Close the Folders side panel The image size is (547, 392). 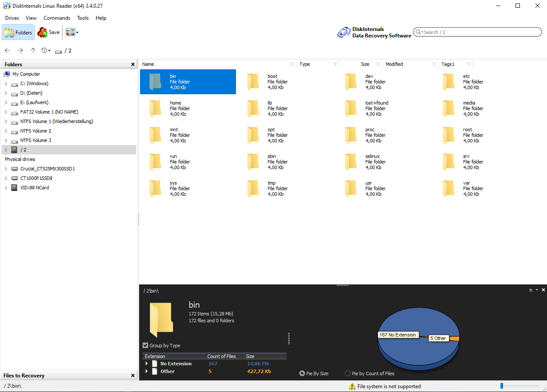pyautogui.click(x=133, y=65)
